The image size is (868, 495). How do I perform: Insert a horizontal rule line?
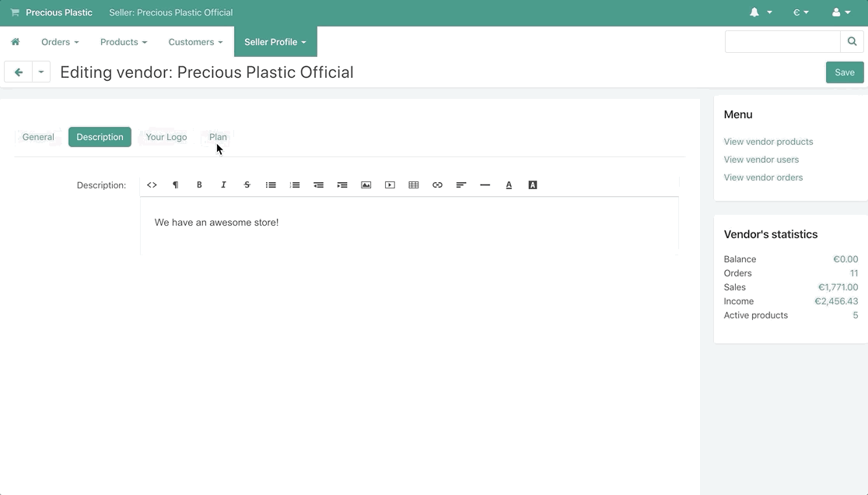point(485,185)
